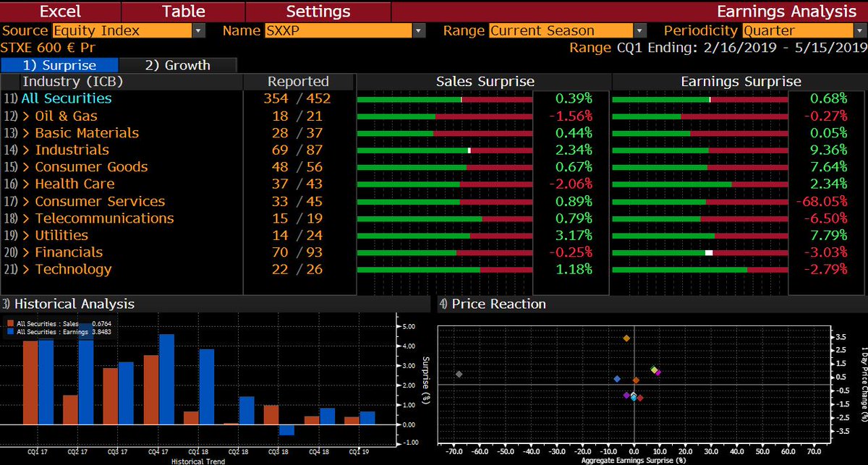
Task: Click the Earnings Analysis title
Action: tap(786, 12)
